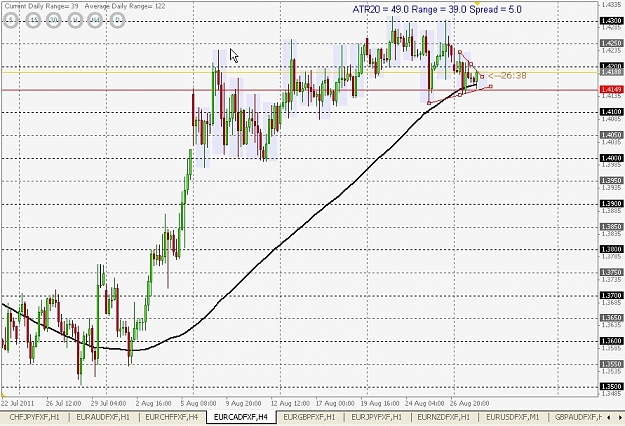
Task: Open the EURUSDFXF,M1 chart tab
Action: click(513, 417)
